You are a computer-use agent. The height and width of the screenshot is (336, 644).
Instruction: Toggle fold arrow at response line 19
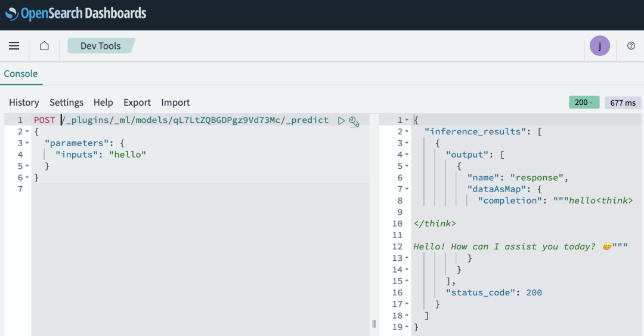tap(407, 327)
